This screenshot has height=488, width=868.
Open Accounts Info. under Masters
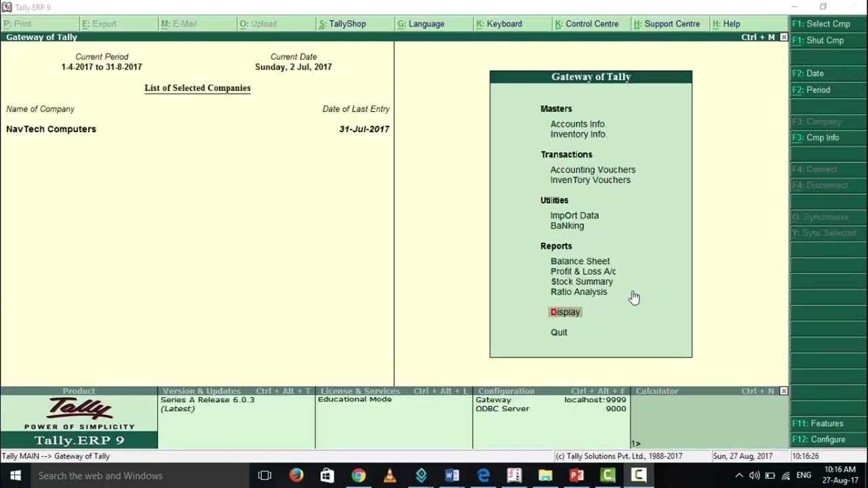[x=578, y=124]
